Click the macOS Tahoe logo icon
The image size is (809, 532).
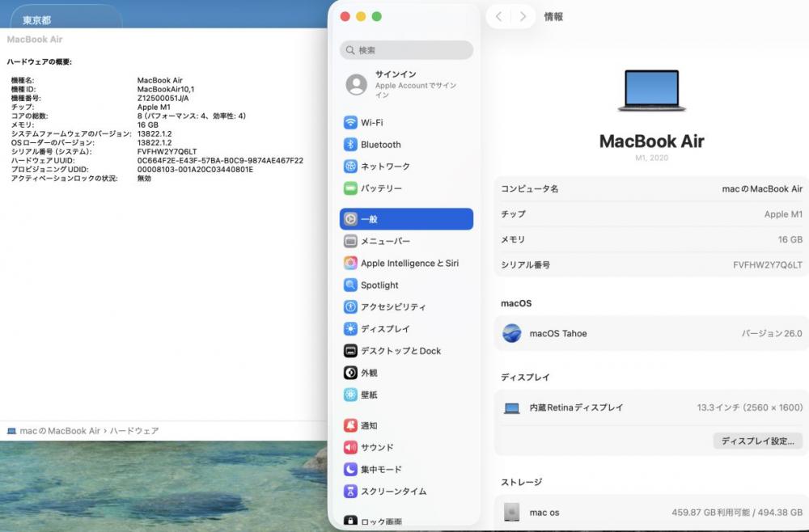click(x=512, y=333)
